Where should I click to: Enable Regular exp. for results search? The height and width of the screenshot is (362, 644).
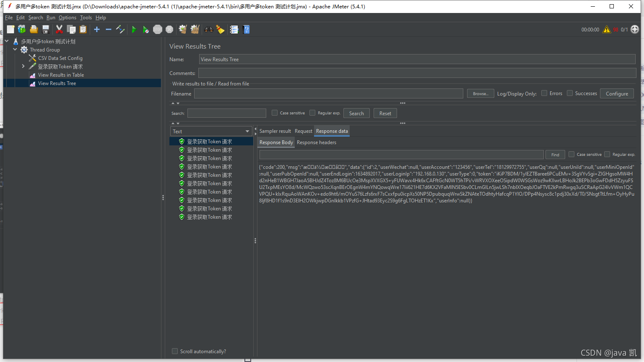[x=312, y=113]
